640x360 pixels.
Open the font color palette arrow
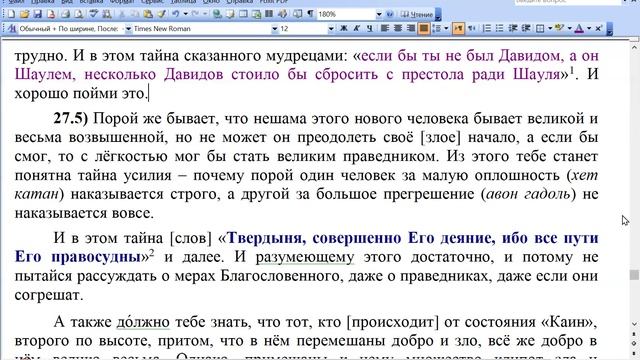click(589, 29)
